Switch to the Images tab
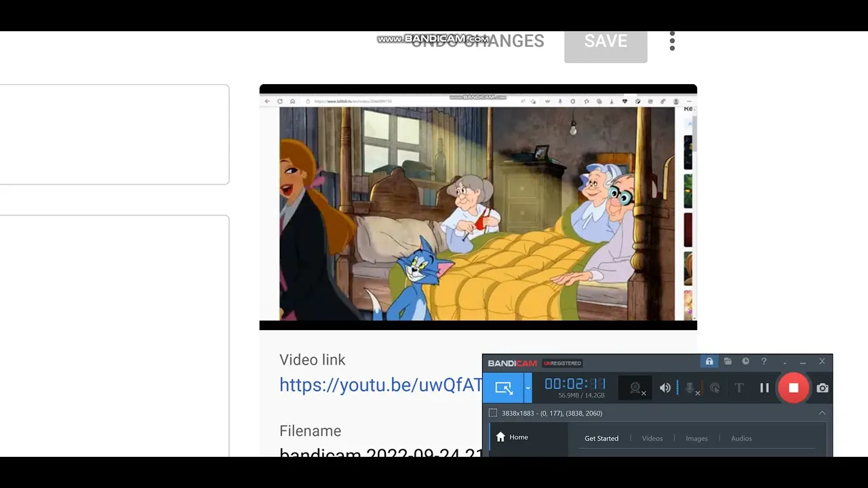 (696, 439)
